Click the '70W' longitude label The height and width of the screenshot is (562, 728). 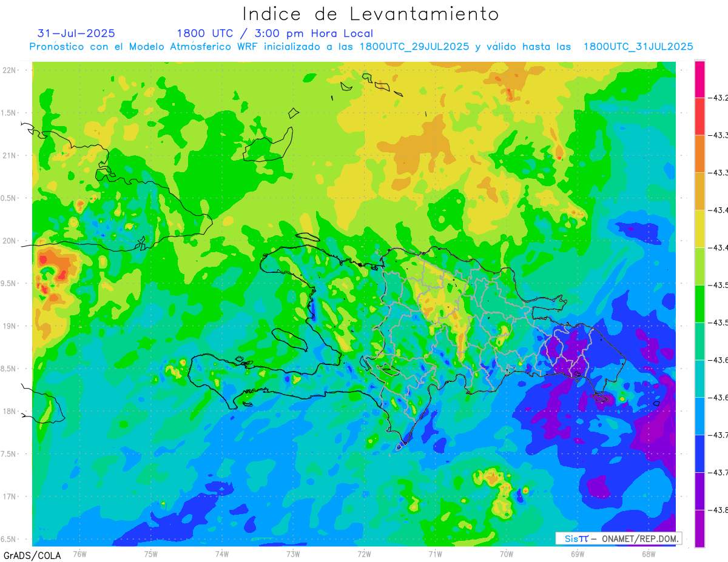pos(507,554)
